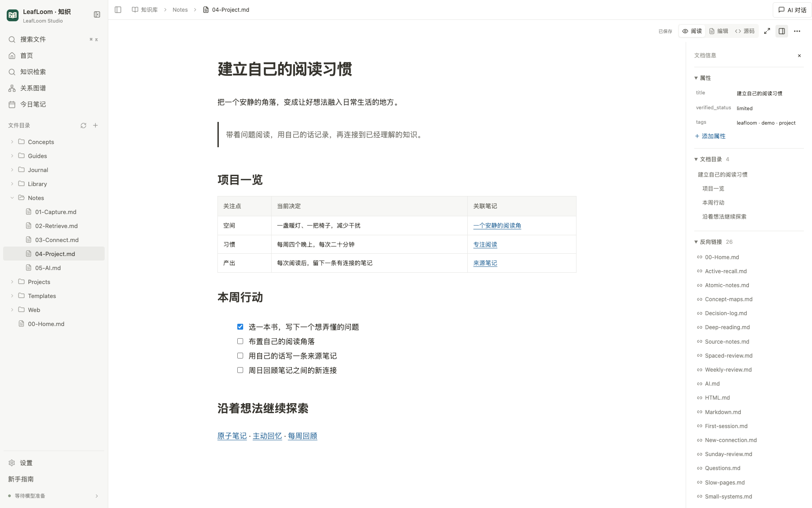Viewport: 812px width, 508px height.
Task: Add a new file with plus icon
Action: [96, 126]
